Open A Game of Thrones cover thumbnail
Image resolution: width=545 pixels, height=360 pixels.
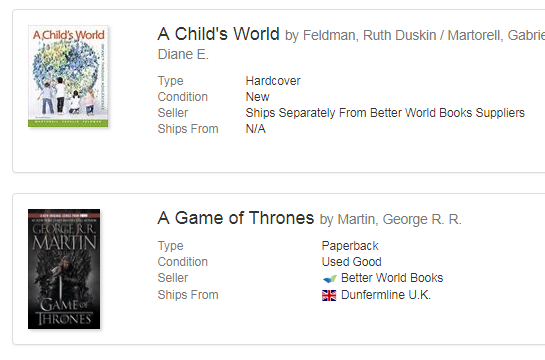64,269
